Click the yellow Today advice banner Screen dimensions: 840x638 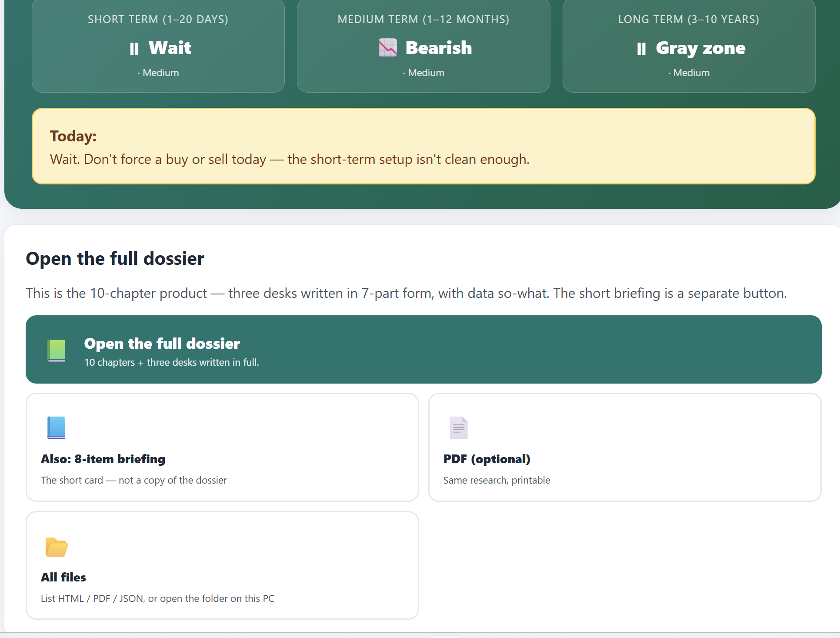[x=423, y=146]
